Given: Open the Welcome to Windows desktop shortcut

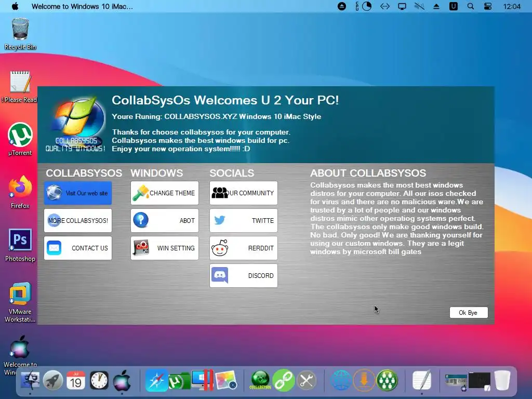Looking at the screenshot, I should click(20, 355).
